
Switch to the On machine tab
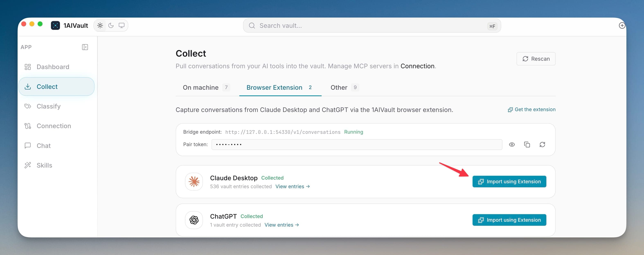(206, 87)
